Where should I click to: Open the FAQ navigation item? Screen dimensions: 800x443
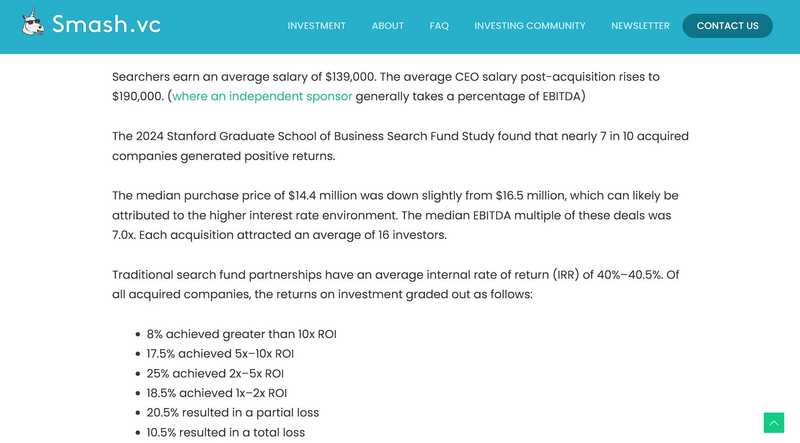pyautogui.click(x=439, y=26)
